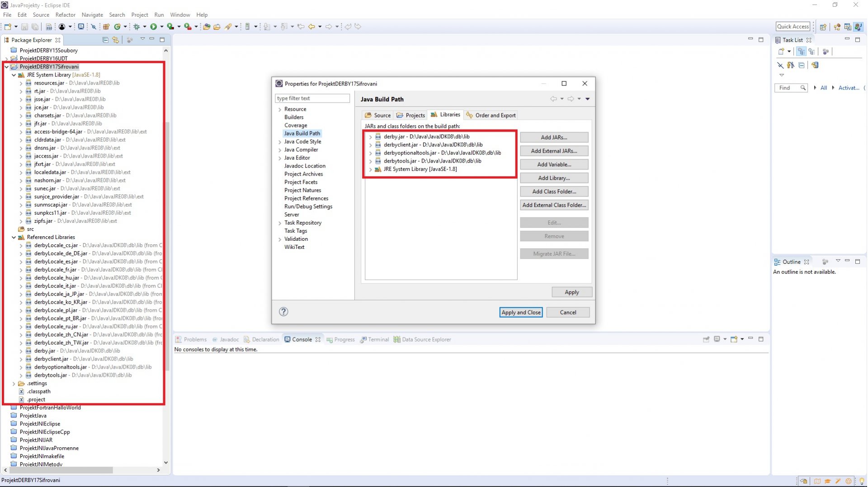Click the Apply button
Screen dimensions: 868x487
pyautogui.click(x=571, y=292)
